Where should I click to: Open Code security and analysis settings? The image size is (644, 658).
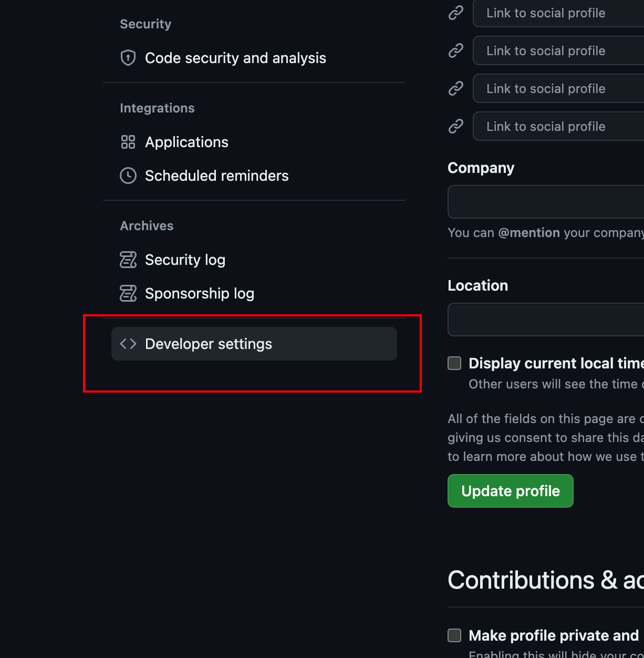235,58
